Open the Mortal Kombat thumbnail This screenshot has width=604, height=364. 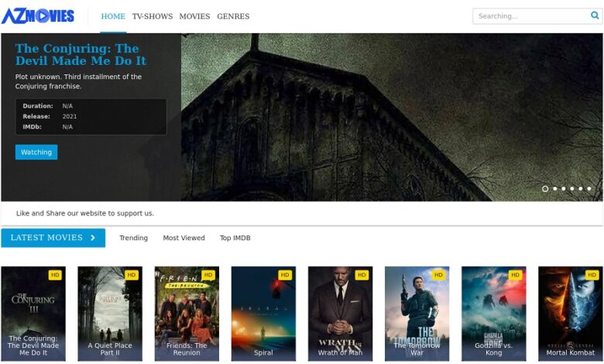tap(571, 314)
